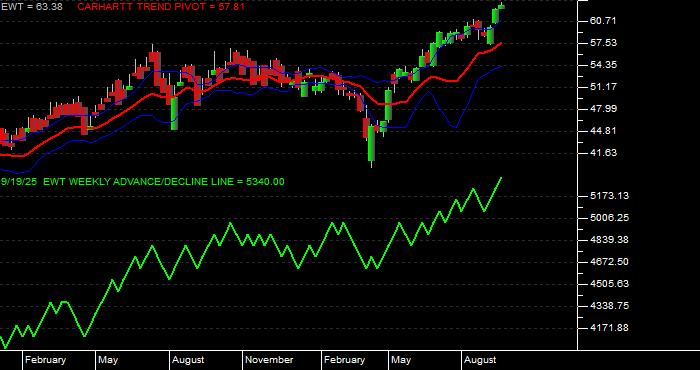The height and width of the screenshot is (370, 700).
Task: Click the 51.17 price axis value
Action: (x=603, y=87)
